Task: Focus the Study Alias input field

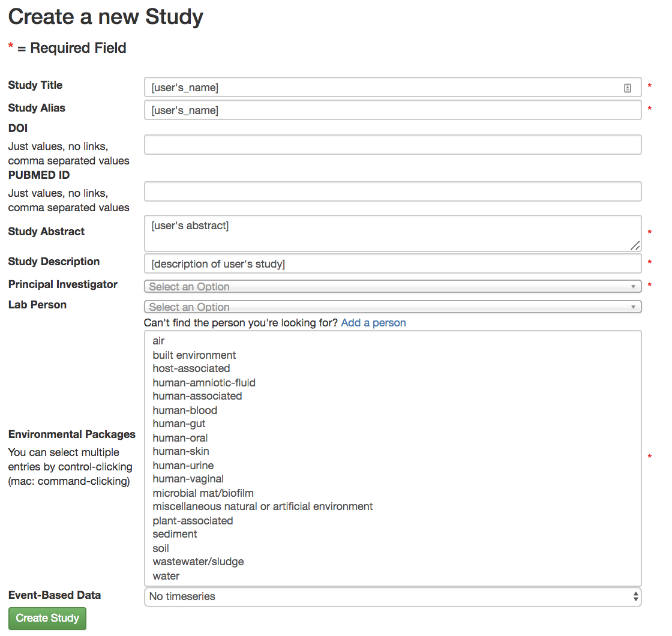Action: (392, 110)
